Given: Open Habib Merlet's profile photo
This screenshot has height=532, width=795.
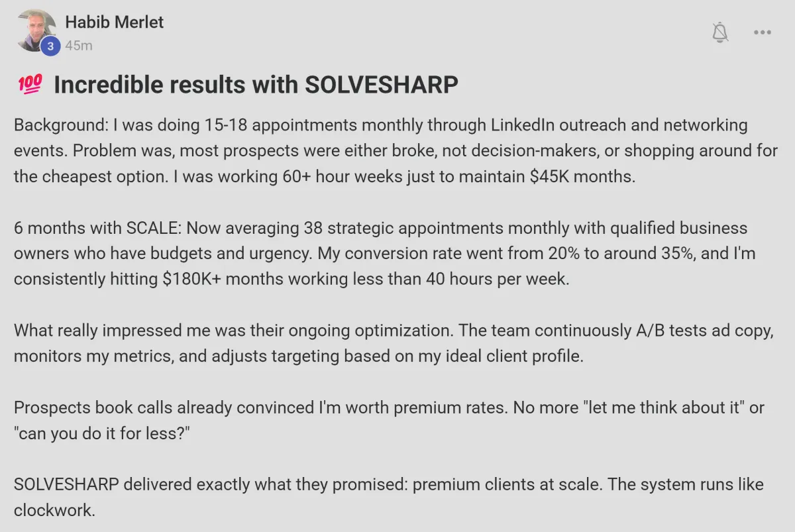Looking at the screenshot, I should pos(36,30).
